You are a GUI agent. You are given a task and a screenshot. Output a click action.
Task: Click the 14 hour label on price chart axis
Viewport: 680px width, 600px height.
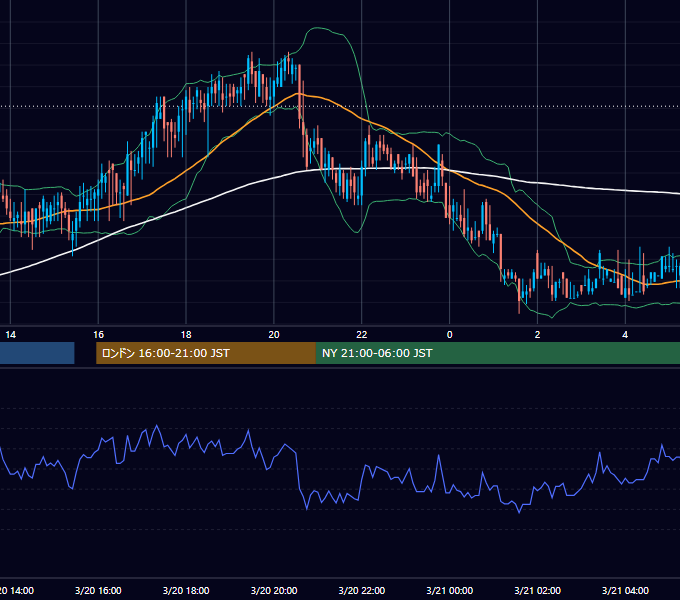pos(10,335)
